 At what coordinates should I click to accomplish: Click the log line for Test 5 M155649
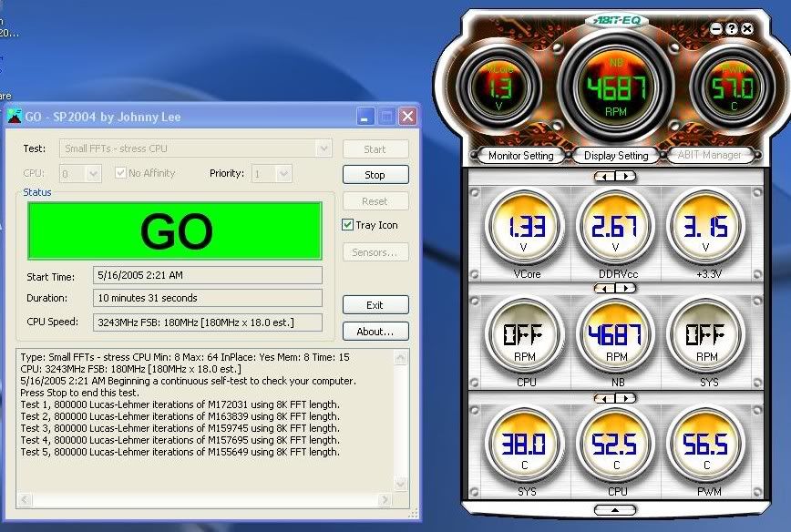(x=180, y=452)
